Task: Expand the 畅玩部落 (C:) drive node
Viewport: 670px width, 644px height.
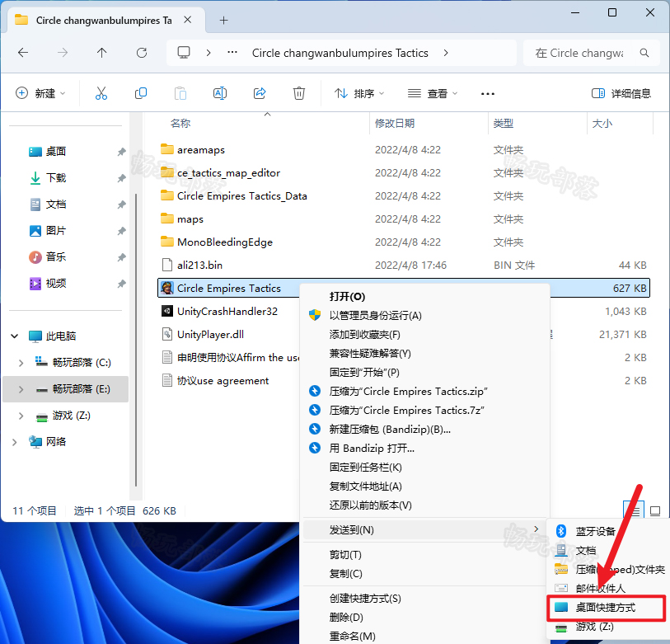Action: click(21, 363)
